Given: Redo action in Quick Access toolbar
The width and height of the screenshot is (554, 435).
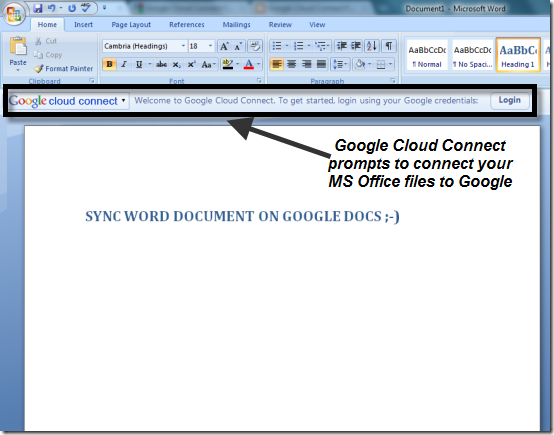Looking at the screenshot, I should pos(72,8).
